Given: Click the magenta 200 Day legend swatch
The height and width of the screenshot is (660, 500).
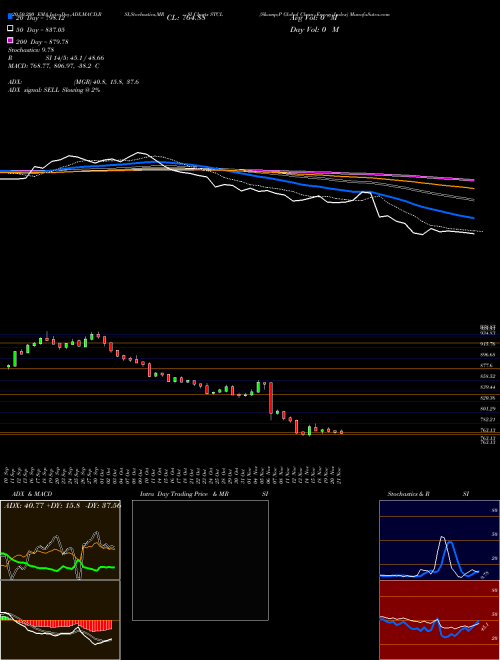Looking at the screenshot, I should coord(10,40).
